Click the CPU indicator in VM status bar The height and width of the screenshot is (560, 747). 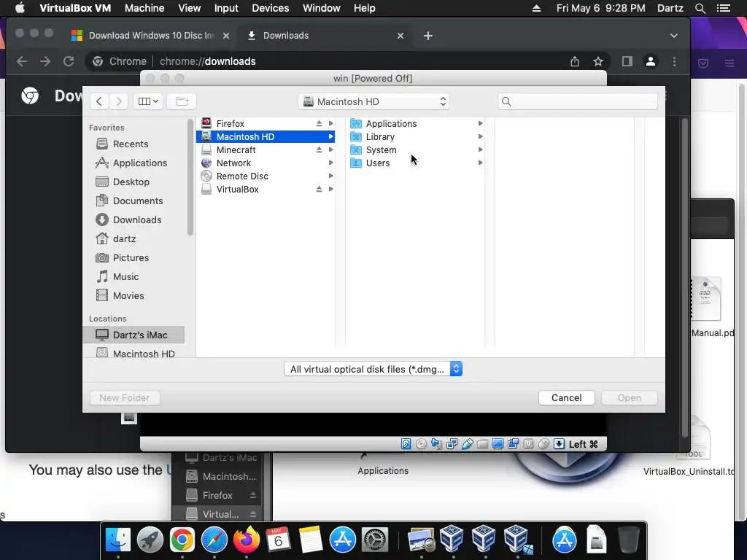point(528,444)
